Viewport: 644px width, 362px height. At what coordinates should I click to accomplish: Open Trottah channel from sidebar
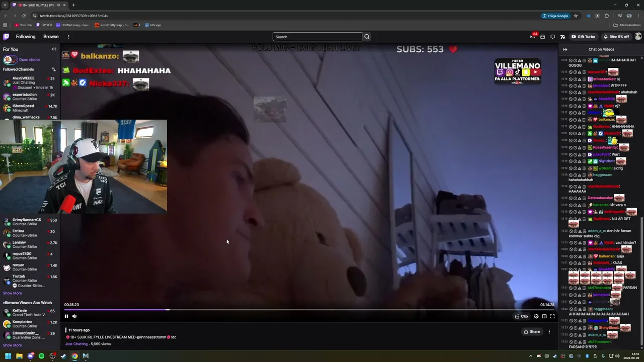(x=30, y=281)
